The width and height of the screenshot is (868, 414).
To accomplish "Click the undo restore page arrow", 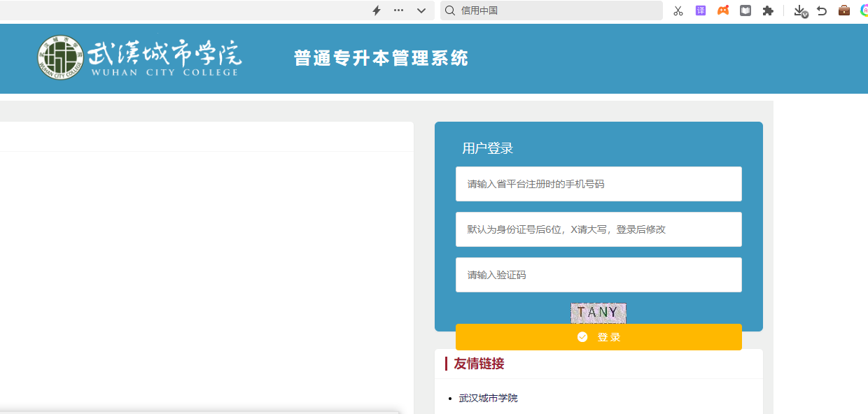I will click(822, 10).
